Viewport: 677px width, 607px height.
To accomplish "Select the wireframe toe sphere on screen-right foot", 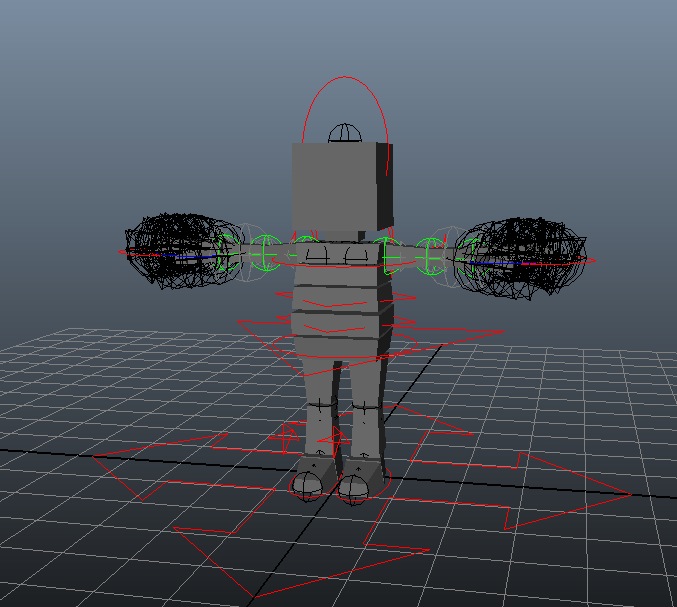I will (x=354, y=490).
